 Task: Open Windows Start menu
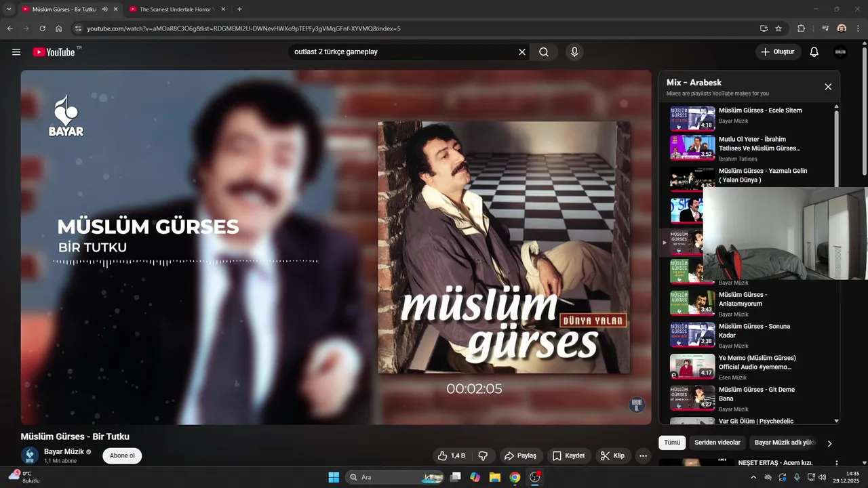coord(334,477)
